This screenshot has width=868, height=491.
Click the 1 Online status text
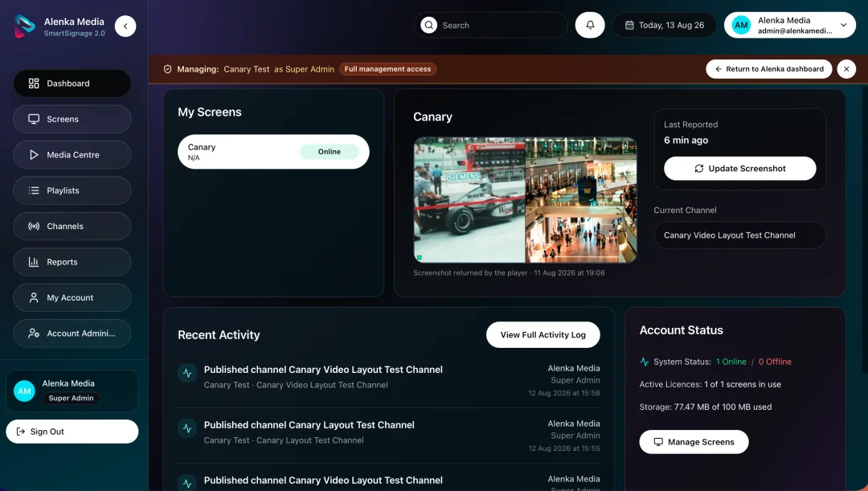(731, 362)
